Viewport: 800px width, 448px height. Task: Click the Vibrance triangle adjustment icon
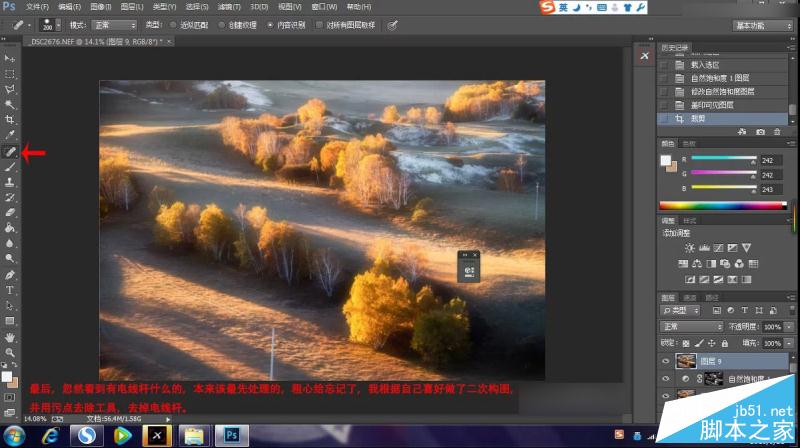point(746,248)
